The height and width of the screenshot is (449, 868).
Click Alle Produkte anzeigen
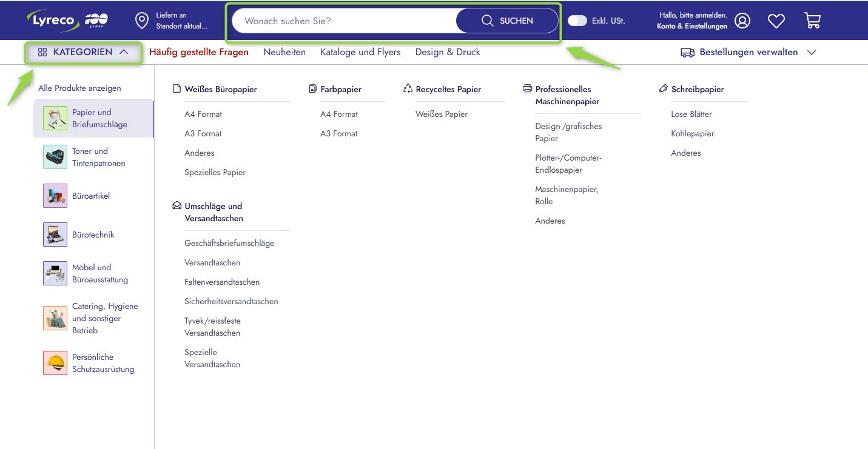79,88
